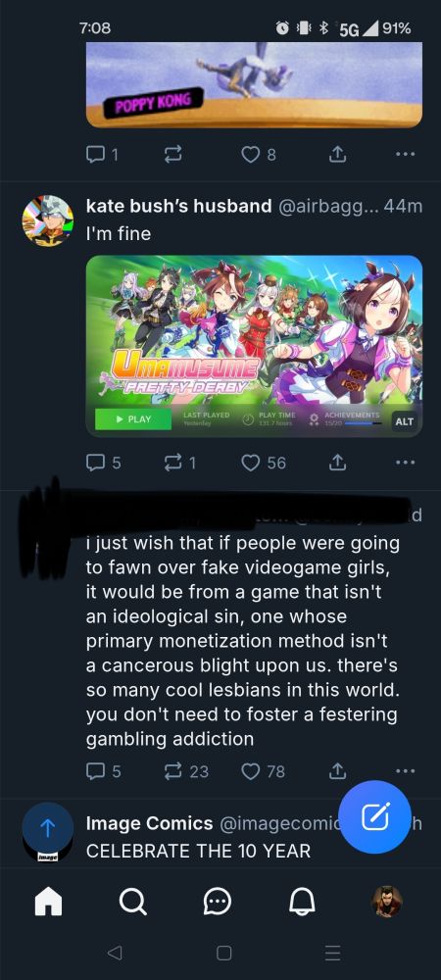
Task: Tap the compose new post floating button
Action: pyautogui.click(x=374, y=817)
